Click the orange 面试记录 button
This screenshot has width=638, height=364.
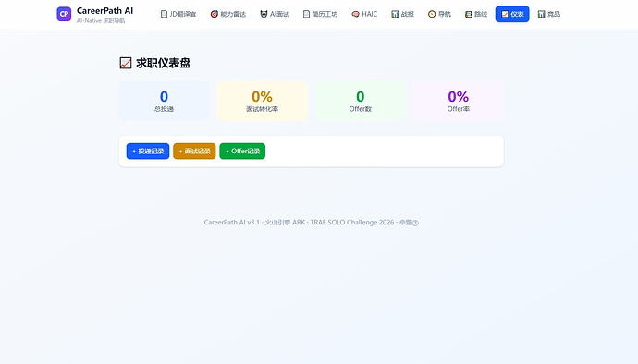coord(194,152)
